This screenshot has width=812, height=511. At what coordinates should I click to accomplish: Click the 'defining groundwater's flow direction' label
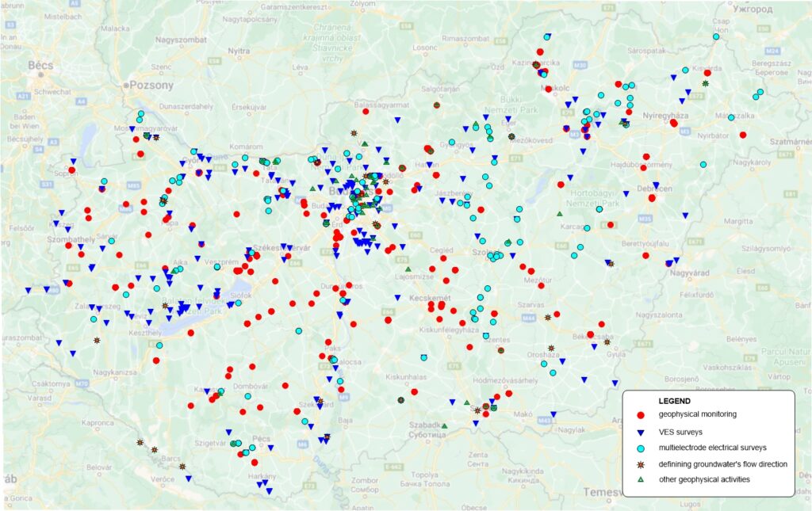[723, 464]
